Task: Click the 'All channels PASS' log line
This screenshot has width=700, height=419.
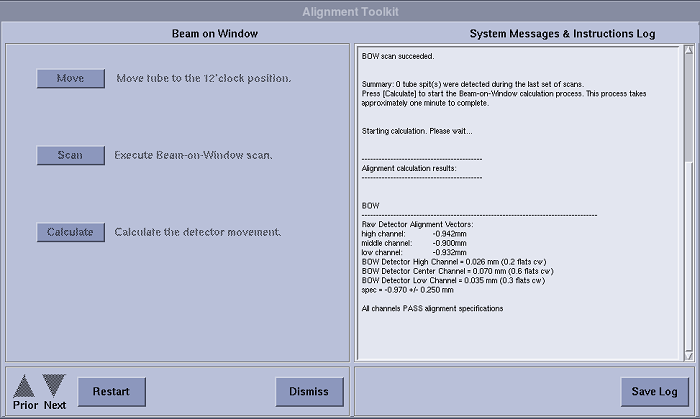Action: [x=432, y=308]
